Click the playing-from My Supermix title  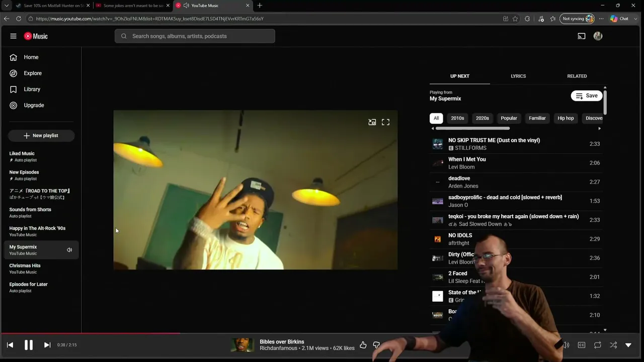[x=445, y=99]
